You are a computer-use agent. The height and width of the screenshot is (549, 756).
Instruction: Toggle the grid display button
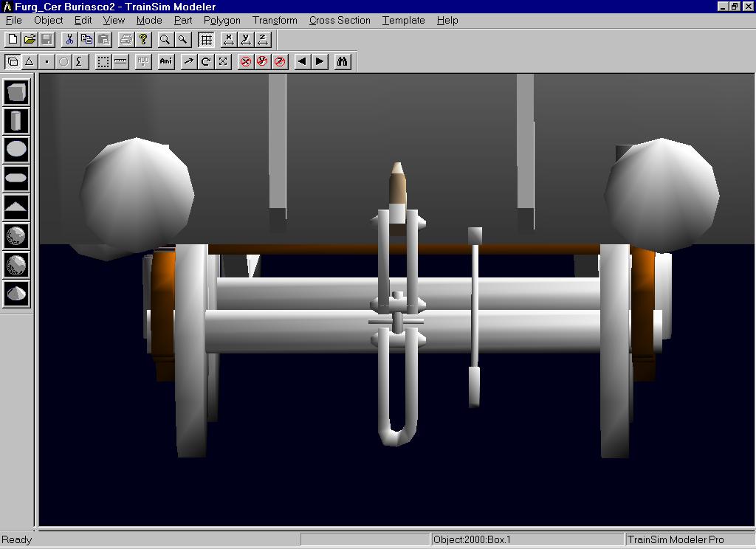point(207,39)
